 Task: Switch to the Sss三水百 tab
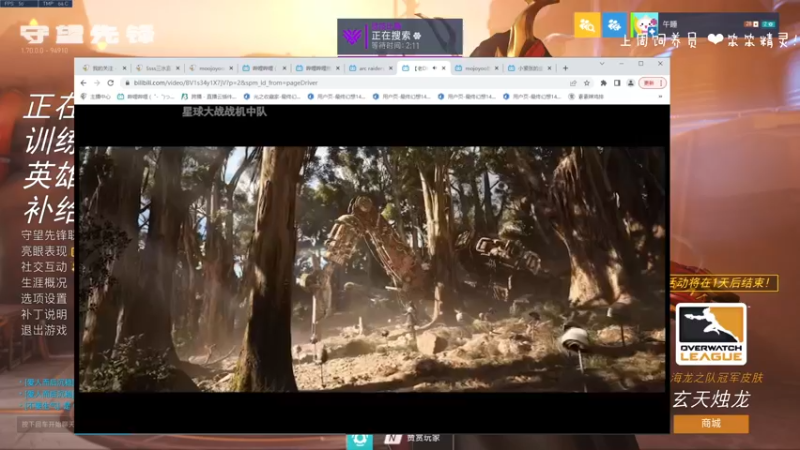157,68
